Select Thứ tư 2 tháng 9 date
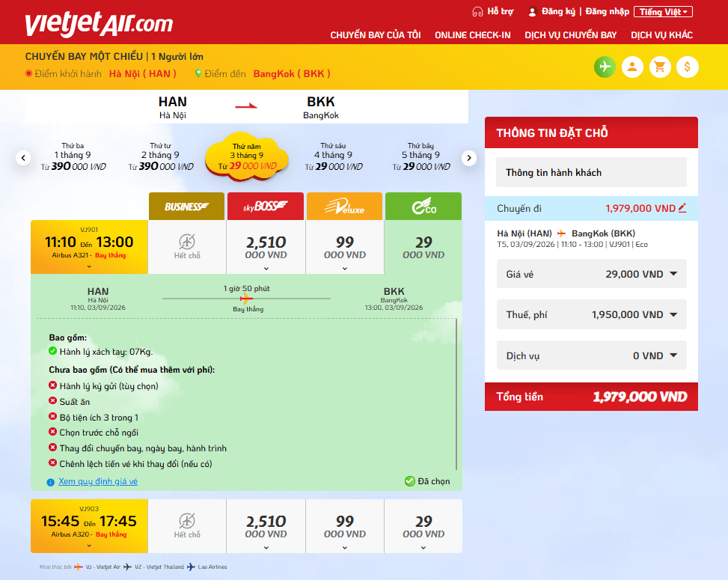 (161, 157)
